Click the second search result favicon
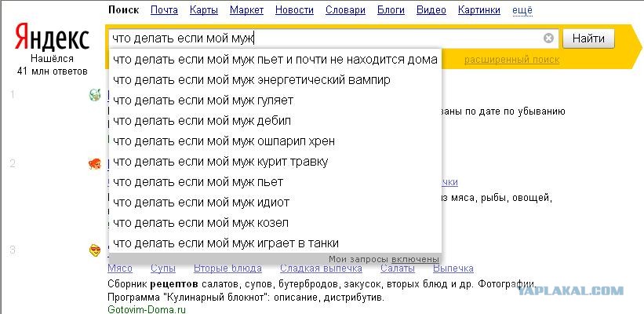 [x=95, y=164]
